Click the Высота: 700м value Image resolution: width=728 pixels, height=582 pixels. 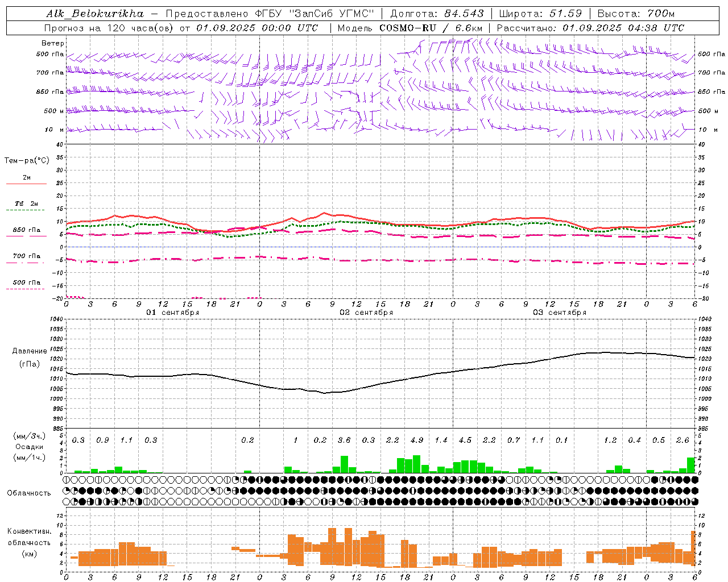[636, 14]
